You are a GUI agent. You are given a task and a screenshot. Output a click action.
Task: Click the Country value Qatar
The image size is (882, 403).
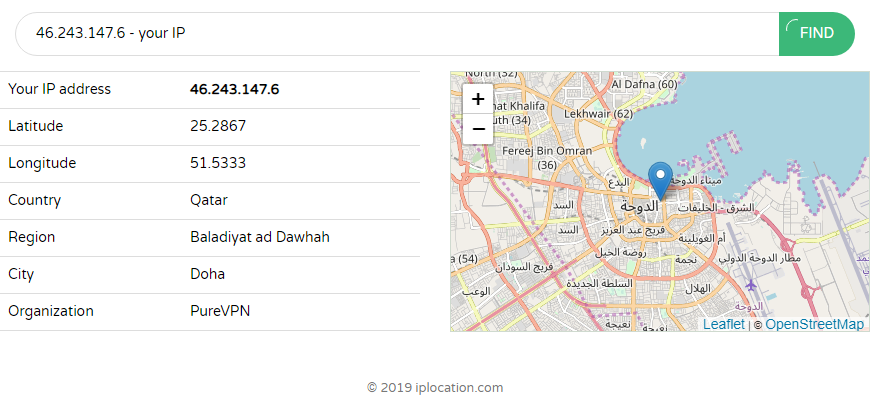[209, 200]
